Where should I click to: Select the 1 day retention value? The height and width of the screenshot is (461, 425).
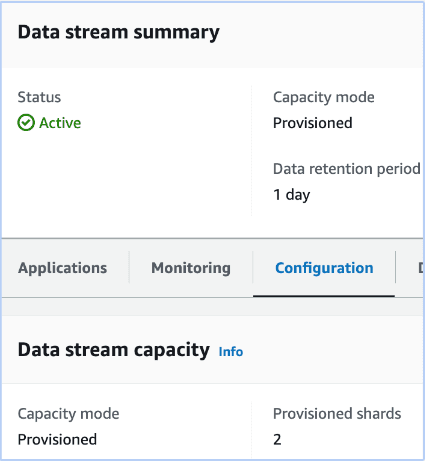pyautogui.click(x=292, y=195)
